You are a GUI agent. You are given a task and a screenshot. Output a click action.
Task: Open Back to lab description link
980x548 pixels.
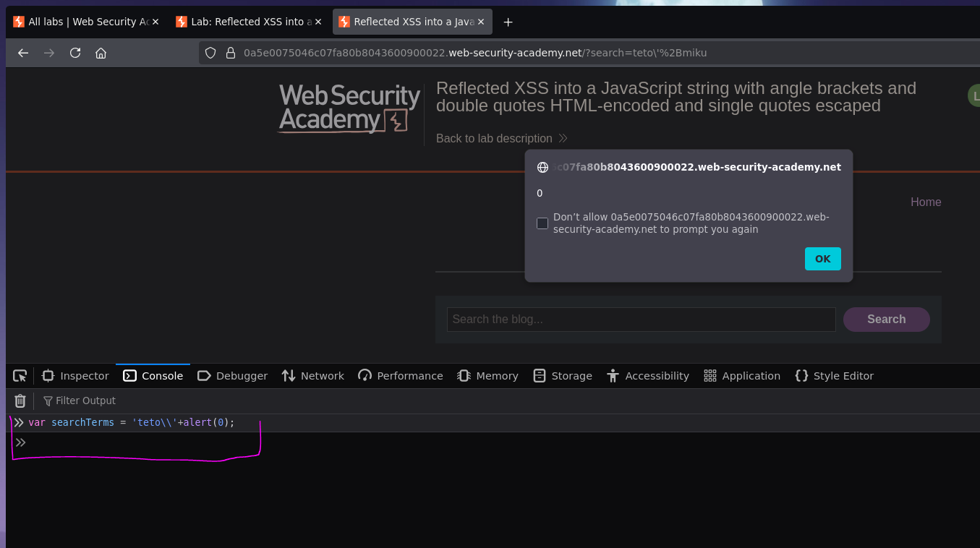pyautogui.click(x=501, y=138)
